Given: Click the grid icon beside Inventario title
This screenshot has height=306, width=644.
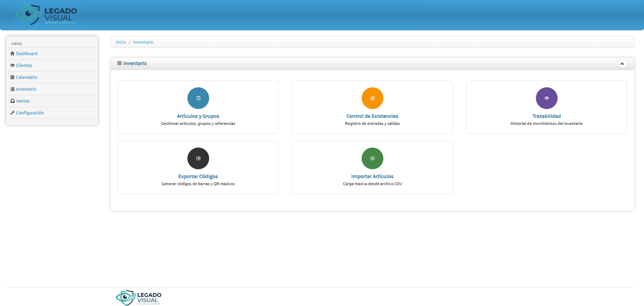Looking at the screenshot, I should (x=119, y=63).
